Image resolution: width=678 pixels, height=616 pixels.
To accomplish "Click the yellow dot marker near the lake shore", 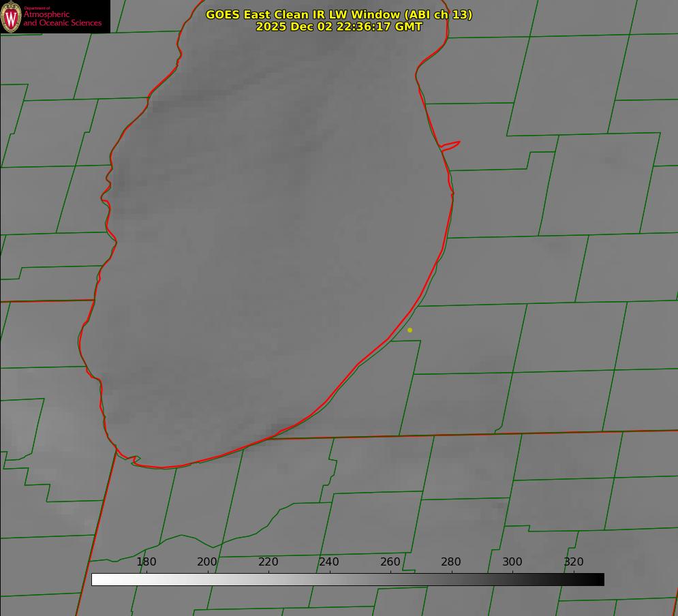I will coord(410,330).
